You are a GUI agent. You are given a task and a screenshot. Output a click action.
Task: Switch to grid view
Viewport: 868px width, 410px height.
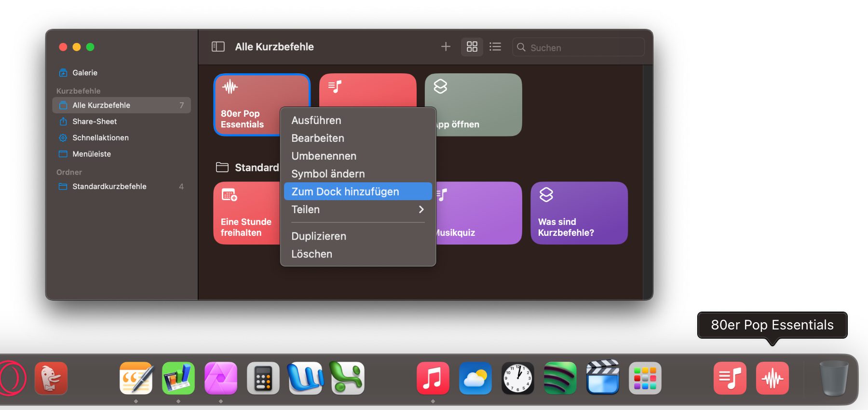coord(472,47)
